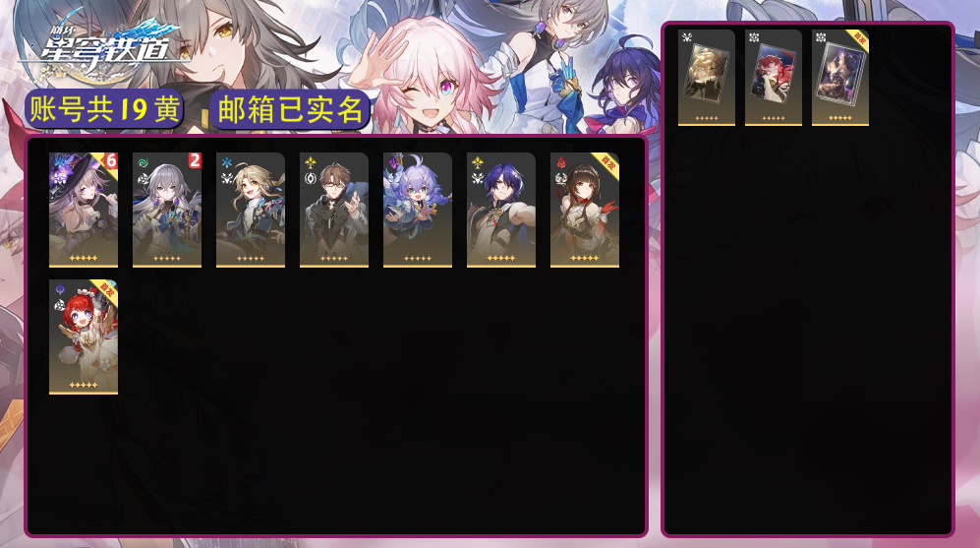This screenshot has height=548, width=980.
Task: Click the quantum element icon on the red-haired chibi card
Action: (x=60, y=289)
